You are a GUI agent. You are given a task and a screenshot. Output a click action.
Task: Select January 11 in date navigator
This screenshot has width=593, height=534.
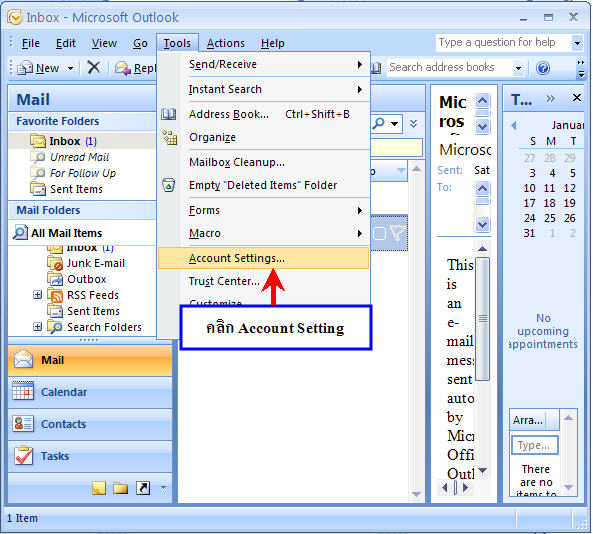[549, 188]
